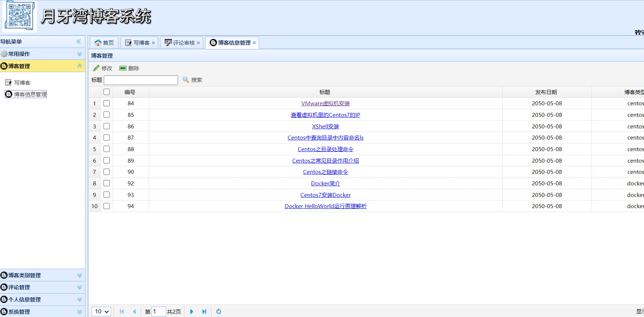Go to the first page

pos(122,312)
